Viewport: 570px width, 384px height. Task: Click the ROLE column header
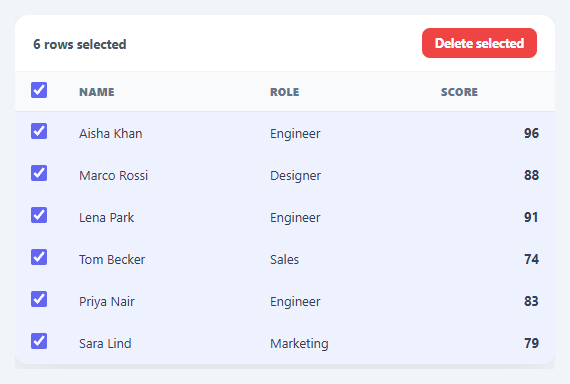pyautogui.click(x=285, y=92)
